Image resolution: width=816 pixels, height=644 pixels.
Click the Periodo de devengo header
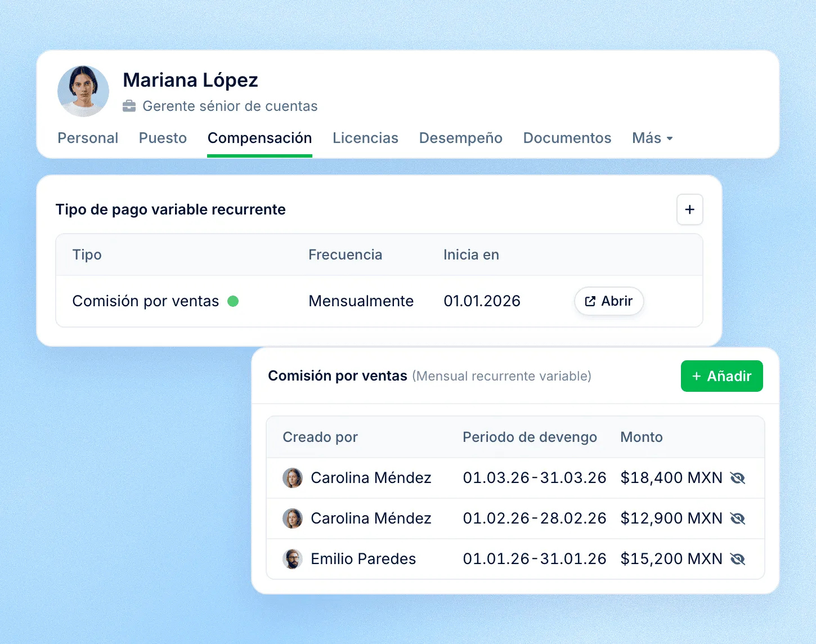[x=530, y=437]
